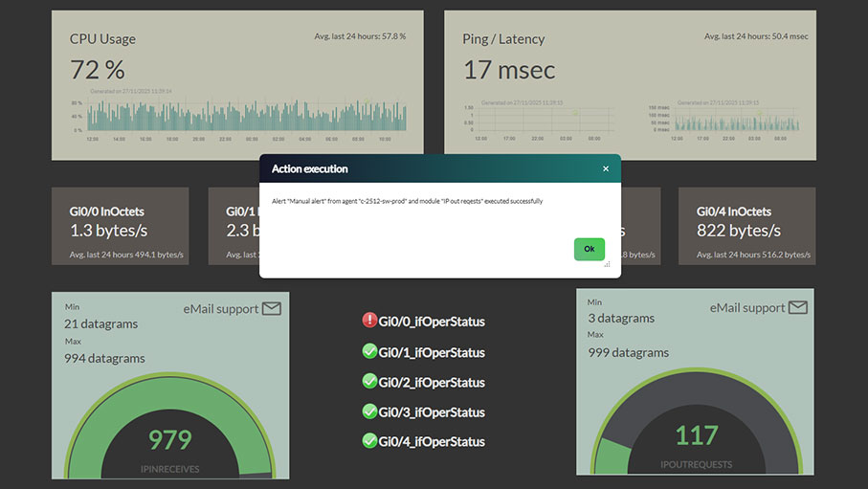
Task: Select the Gi0/2_ifOperStatus label
Action: click(x=432, y=383)
